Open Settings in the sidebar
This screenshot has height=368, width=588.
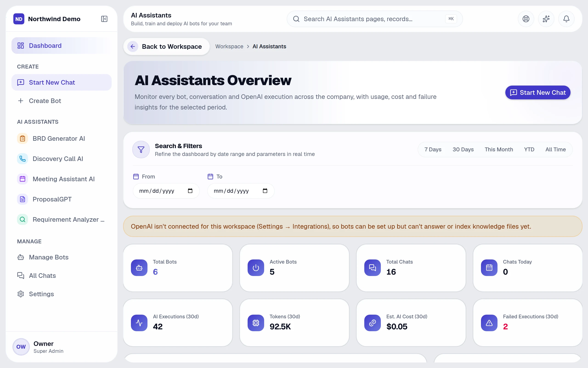[x=62, y=294]
